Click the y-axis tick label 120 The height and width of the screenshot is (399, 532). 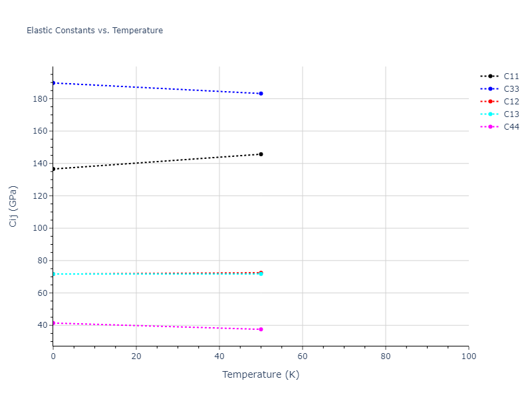39,196
